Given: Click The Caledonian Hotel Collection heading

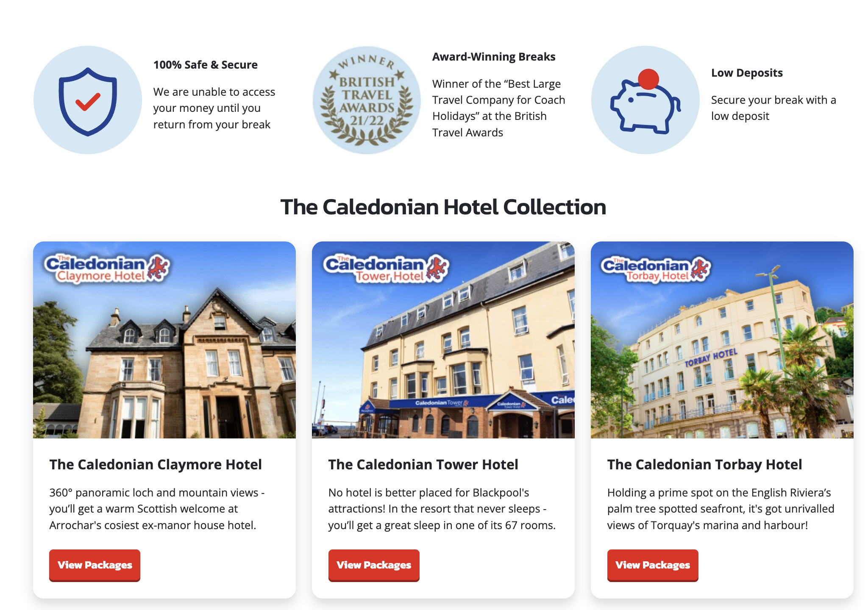Looking at the screenshot, I should click(443, 207).
